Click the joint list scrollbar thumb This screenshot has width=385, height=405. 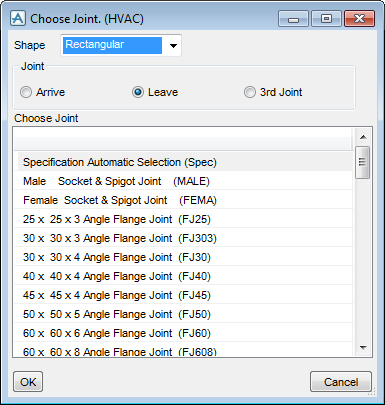362,162
